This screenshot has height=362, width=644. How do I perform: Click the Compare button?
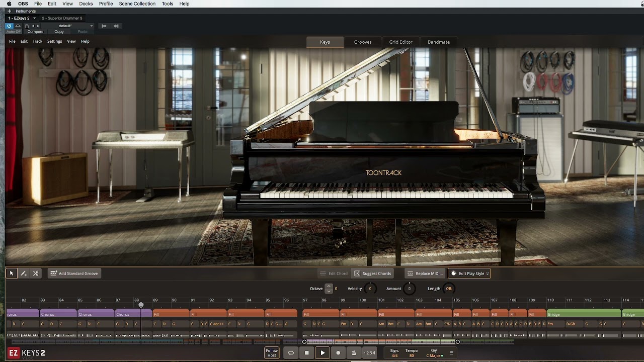pos(35,32)
